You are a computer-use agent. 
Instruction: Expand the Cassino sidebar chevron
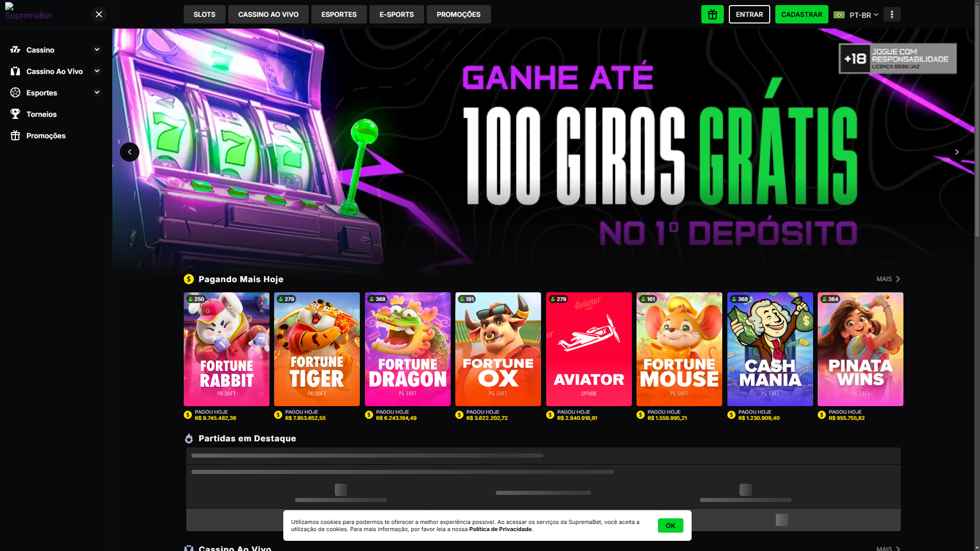97,49
